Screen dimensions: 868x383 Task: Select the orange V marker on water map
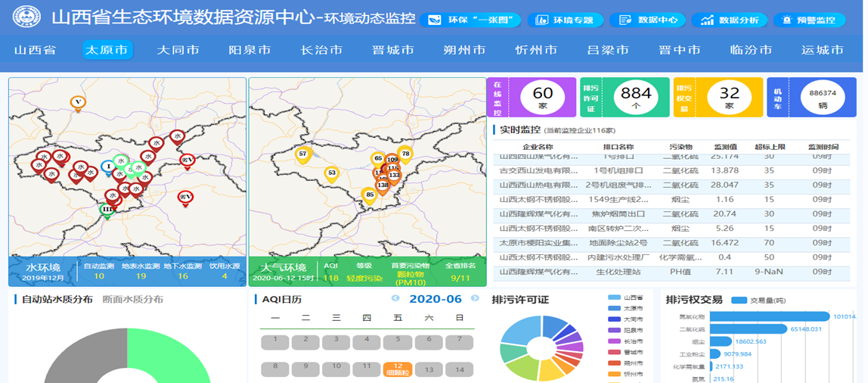(77, 102)
